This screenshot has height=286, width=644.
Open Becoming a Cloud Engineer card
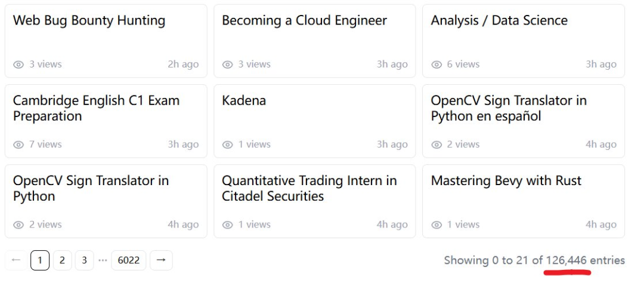[x=304, y=20]
